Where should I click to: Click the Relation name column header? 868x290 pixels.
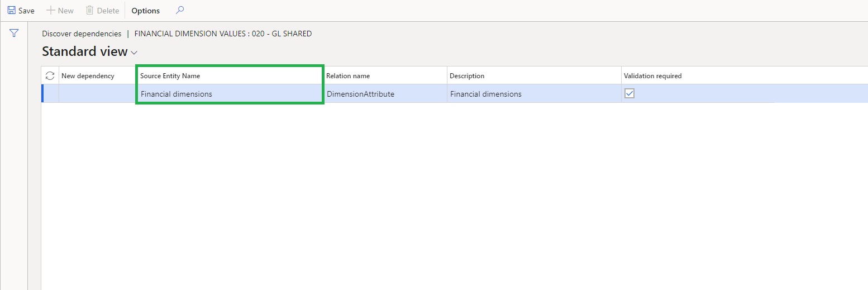(x=348, y=76)
